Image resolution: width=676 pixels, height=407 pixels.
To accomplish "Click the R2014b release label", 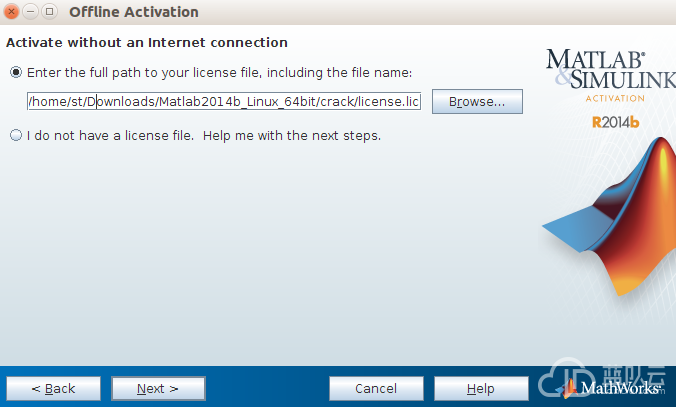I will (x=615, y=122).
